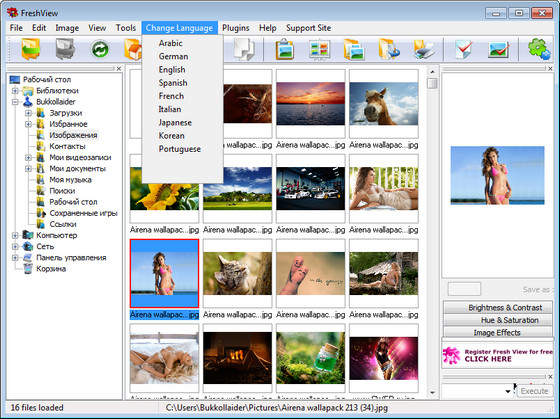Image resolution: width=560 pixels, height=419 pixels.
Task: Click the picture with red checkmark icon
Action: tap(499, 49)
